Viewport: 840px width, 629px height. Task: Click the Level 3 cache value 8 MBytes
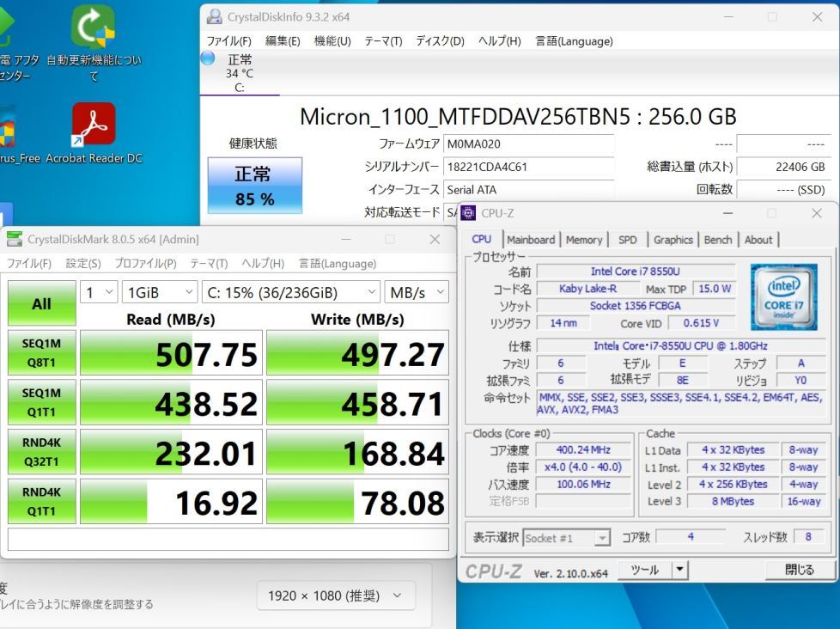(x=733, y=502)
